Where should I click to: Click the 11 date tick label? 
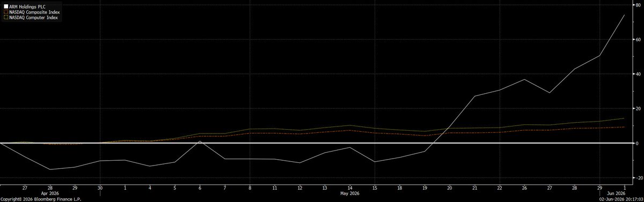274,188
